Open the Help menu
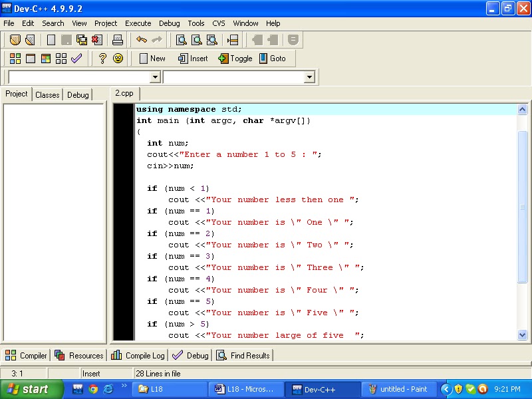This screenshot has width=532, height=399. pos(273,23)
